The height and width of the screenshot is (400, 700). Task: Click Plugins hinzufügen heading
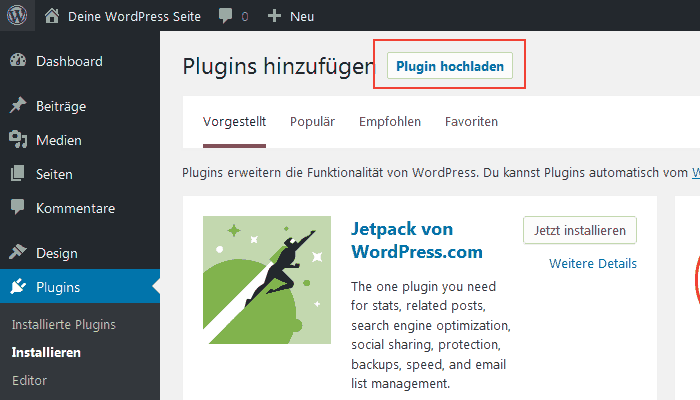click(x=278, y=66)
